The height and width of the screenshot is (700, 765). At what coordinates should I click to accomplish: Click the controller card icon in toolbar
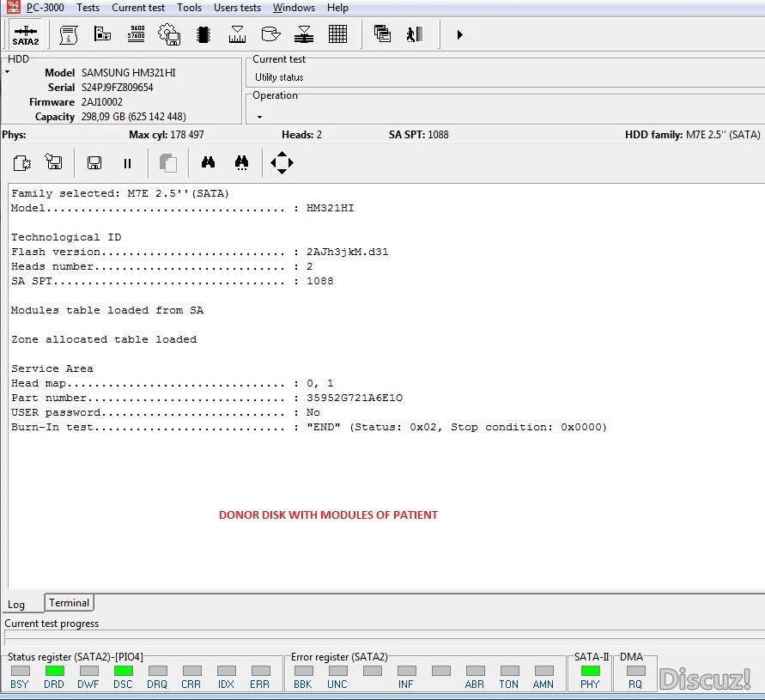(102, 33)
